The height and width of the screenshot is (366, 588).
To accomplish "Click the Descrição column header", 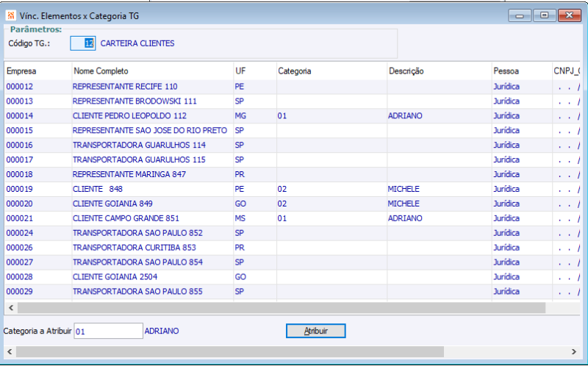I will (x=439, y=71).
